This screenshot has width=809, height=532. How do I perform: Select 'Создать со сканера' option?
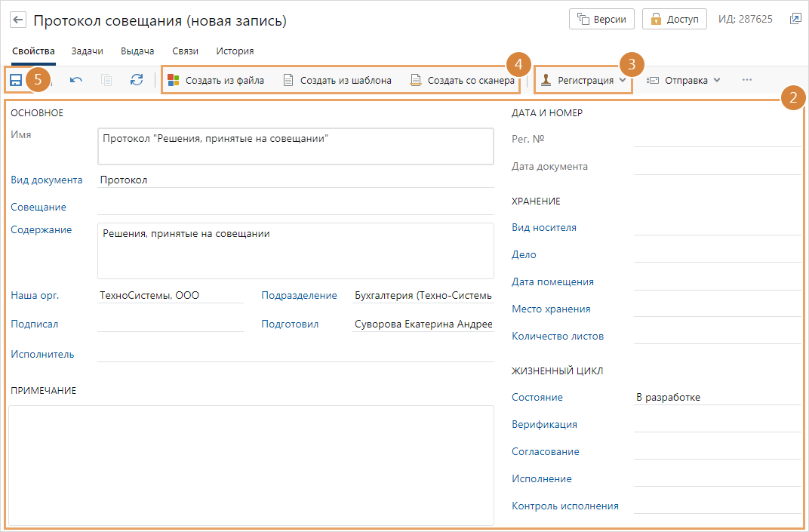[x=463, y=80]
